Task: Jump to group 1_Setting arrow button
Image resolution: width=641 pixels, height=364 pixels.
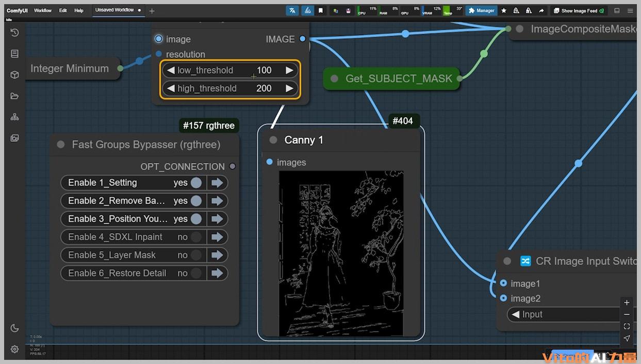Action: (x=217, y=183)
